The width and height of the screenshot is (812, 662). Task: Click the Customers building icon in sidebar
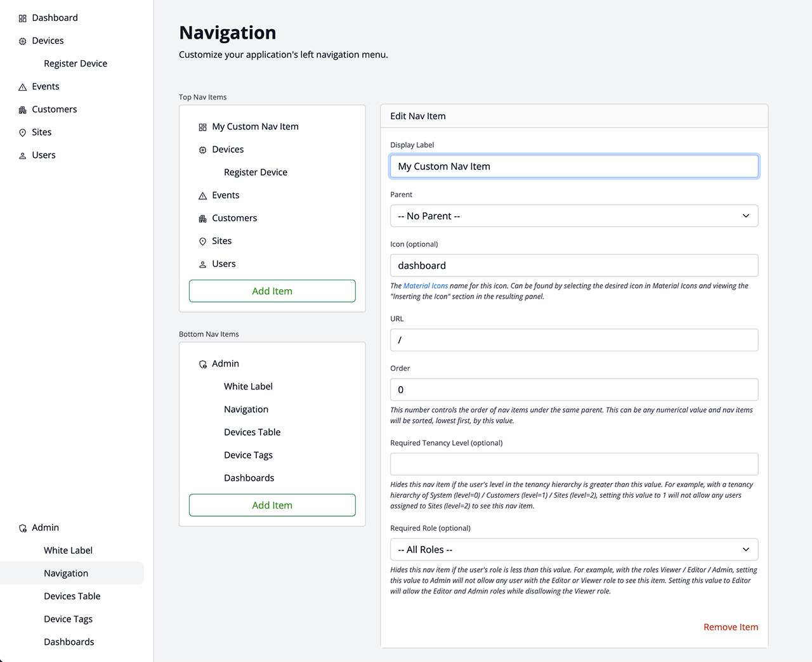point(23,110)
